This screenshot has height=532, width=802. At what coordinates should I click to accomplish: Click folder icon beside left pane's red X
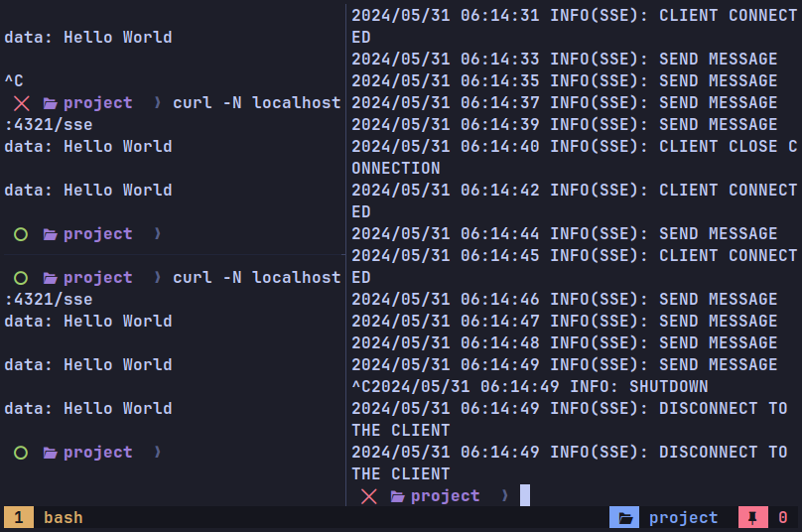[50, 103]
